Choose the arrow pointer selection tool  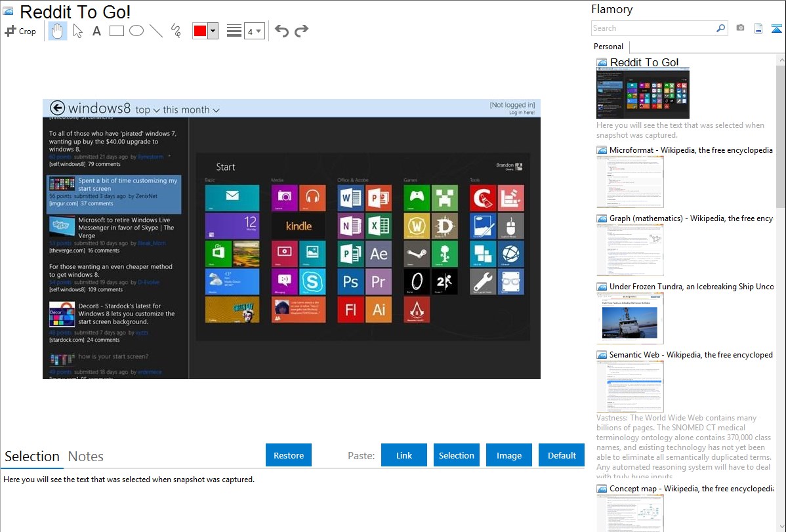coord(77,31)
